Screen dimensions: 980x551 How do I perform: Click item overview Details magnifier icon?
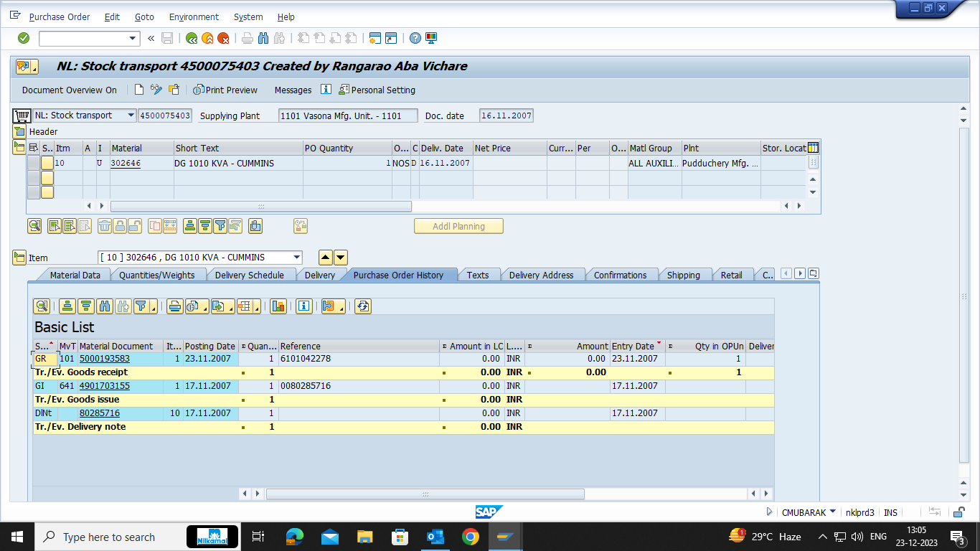point(34,226)
